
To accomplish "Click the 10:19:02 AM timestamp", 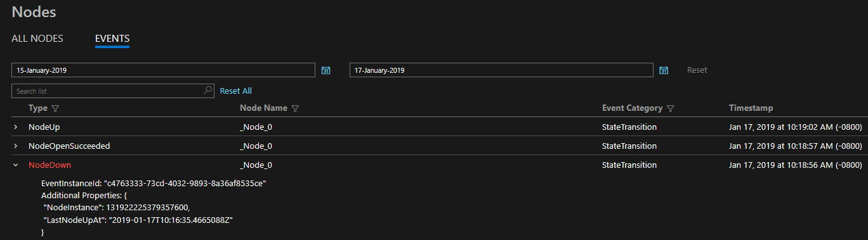I will [x=796, y=127].
